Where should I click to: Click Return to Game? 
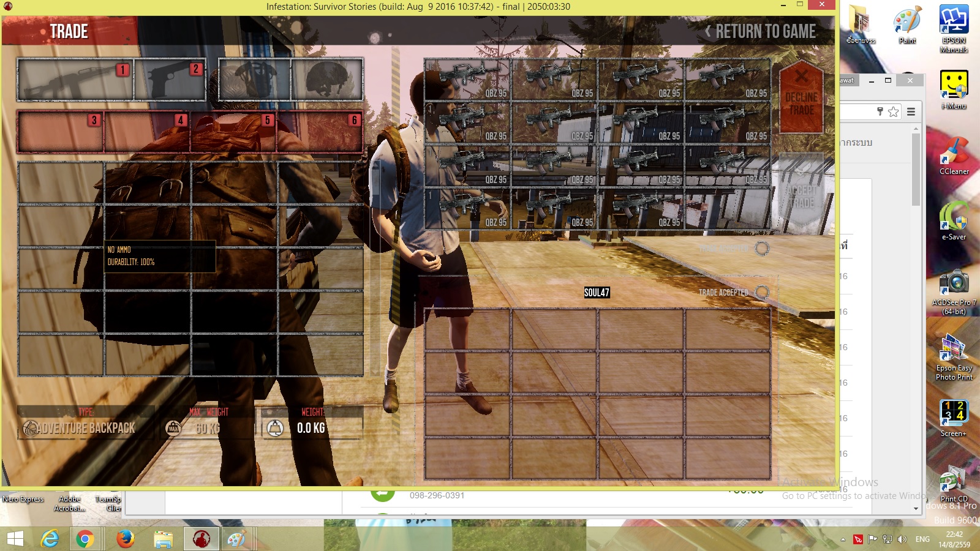pyautogui.click(x=759, y=31)
